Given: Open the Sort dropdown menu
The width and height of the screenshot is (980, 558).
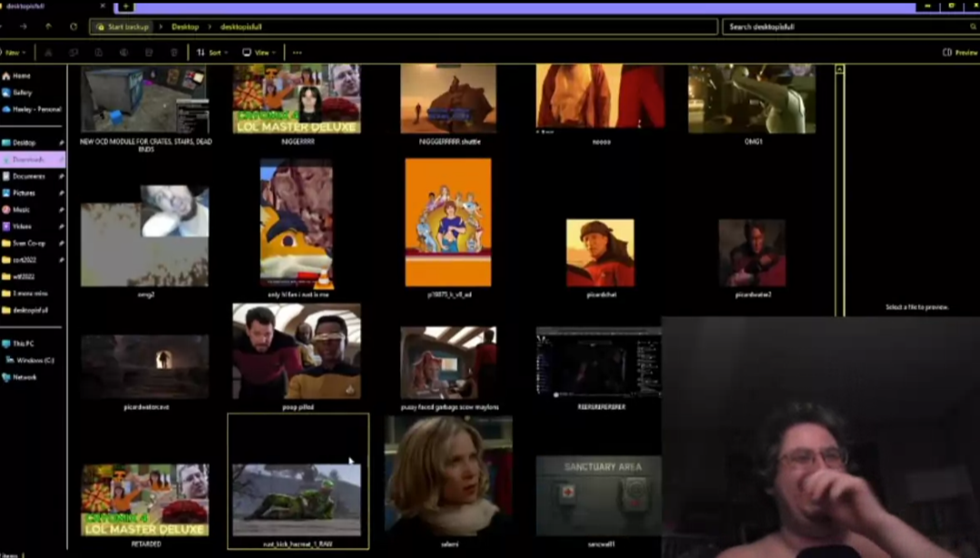Looking at the screenshot, I should [x=212, y=53].
